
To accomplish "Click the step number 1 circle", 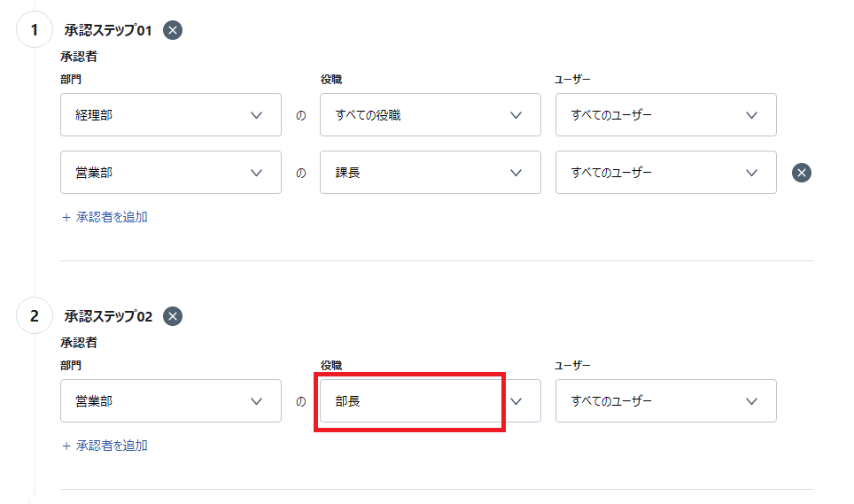I will pos(35,29).
